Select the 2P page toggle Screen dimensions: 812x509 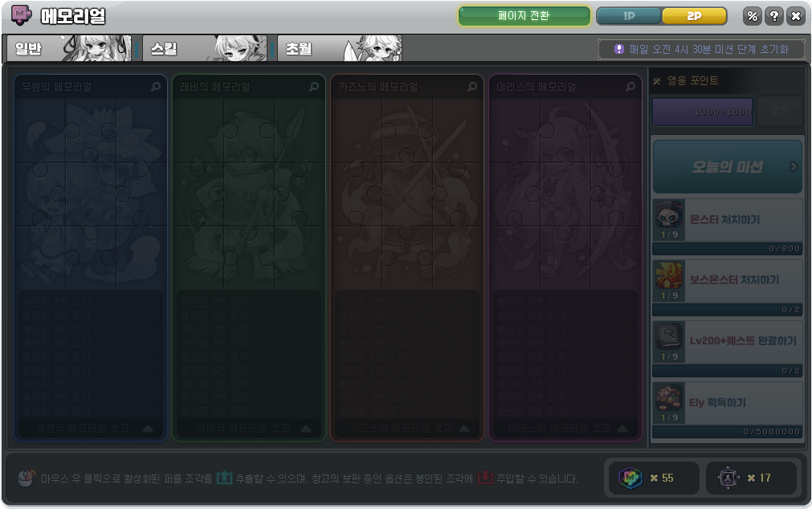(x=694, y=16)
